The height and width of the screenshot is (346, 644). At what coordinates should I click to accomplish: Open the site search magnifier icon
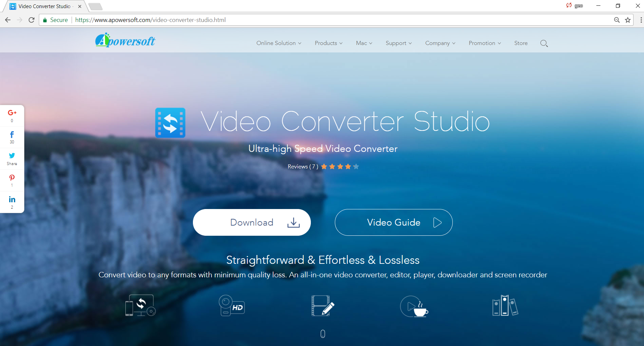[544, 43]
